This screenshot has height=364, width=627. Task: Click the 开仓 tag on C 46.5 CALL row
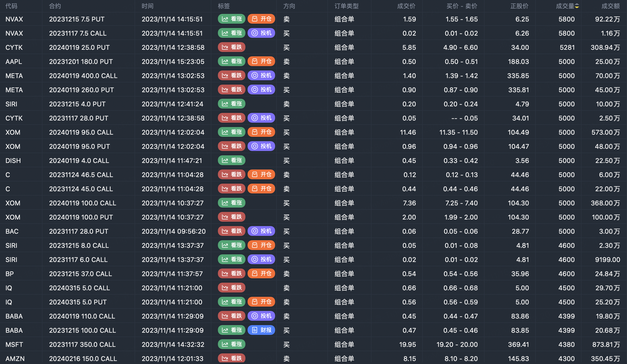pyautogui.click(x=261, y=174)
